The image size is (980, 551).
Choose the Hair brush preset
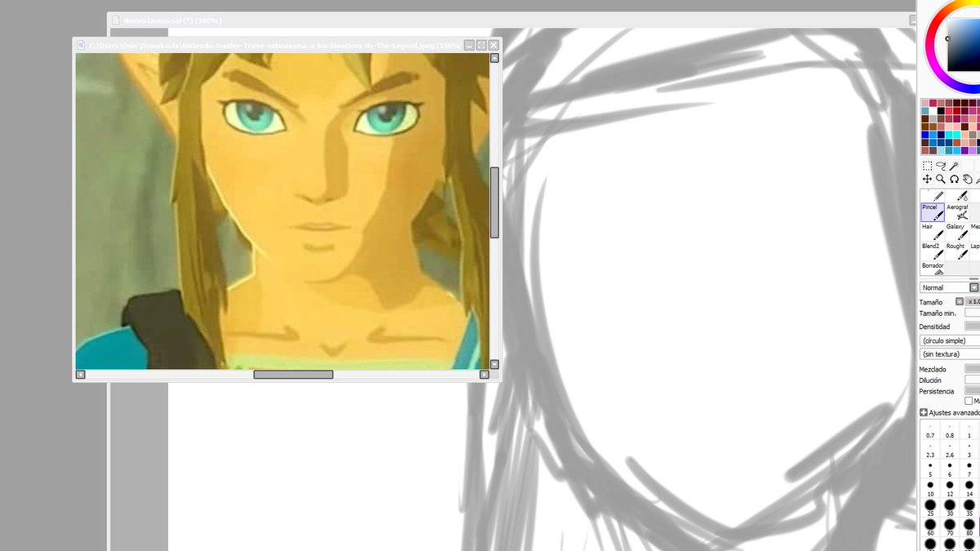(933, 232)
